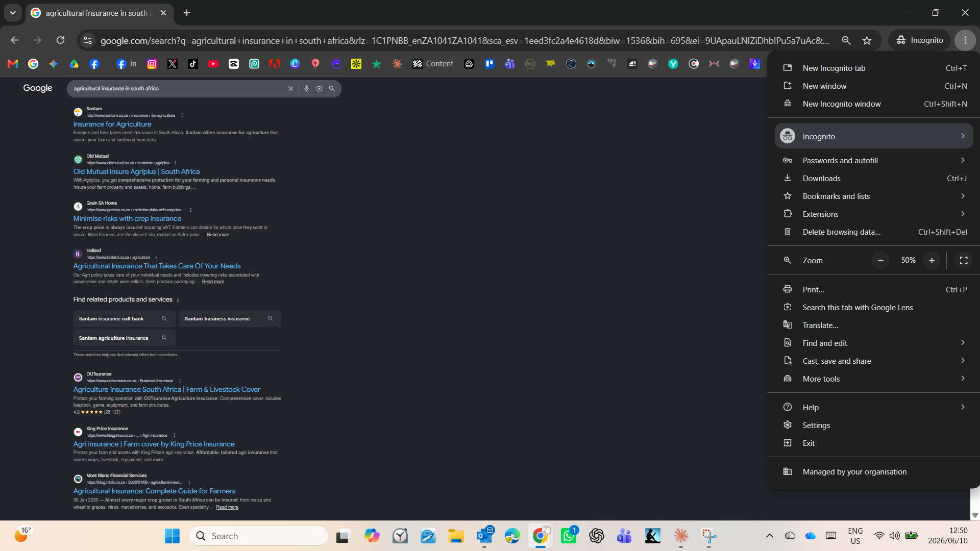
Task: Open File Explorer from the taskbar
Action: tap(456, 536)
